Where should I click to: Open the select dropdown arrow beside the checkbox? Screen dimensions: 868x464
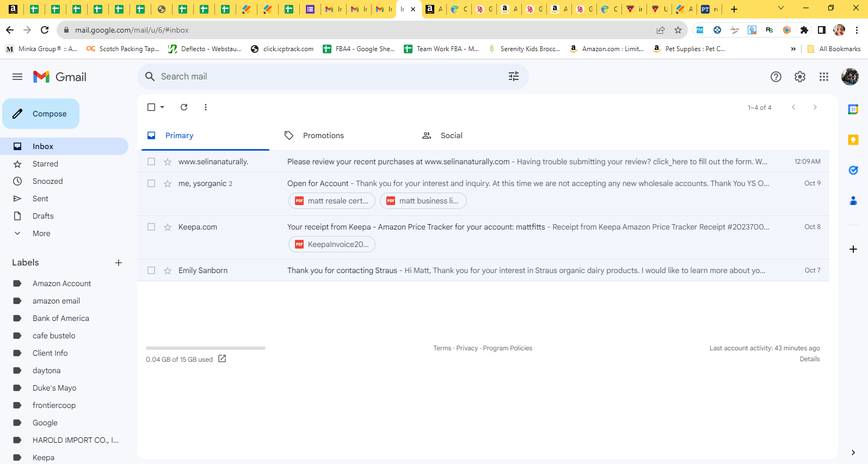[x=162, y=107]
